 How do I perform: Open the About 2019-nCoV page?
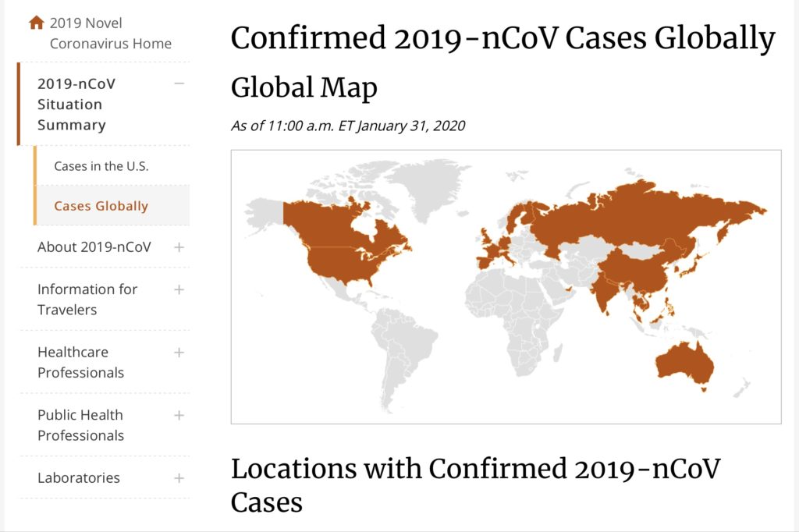(x=94, y=247)
